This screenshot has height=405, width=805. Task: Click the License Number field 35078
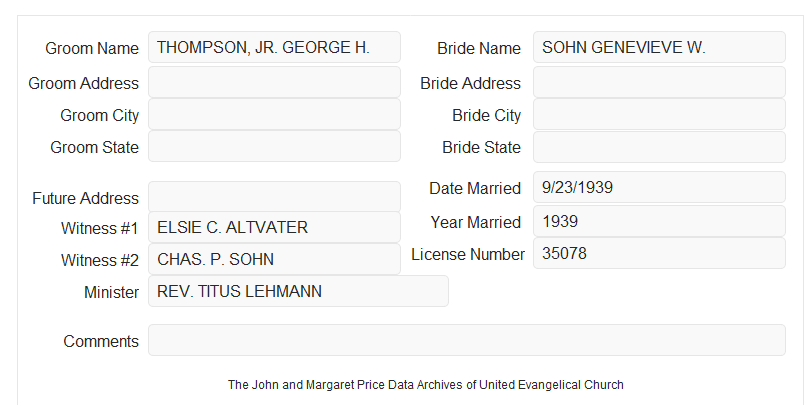click(659, 253)
